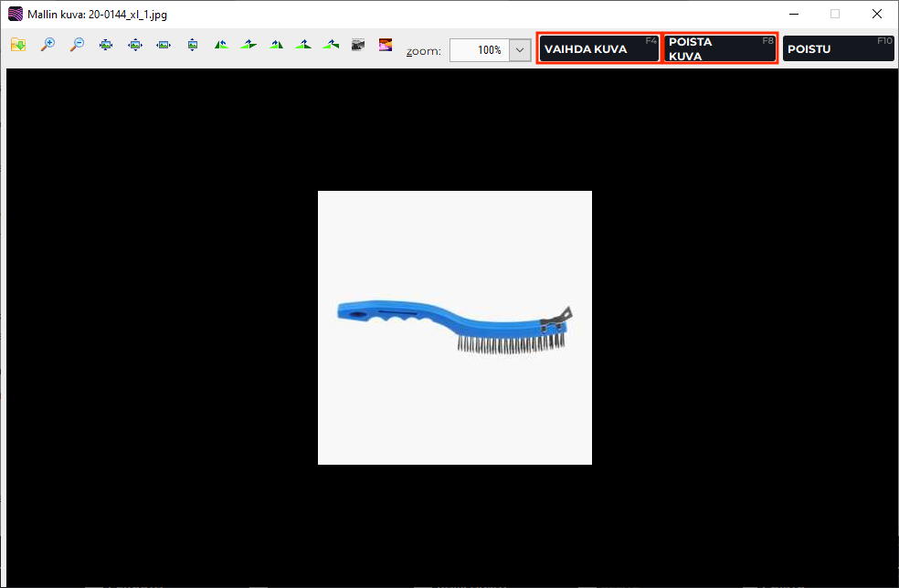
Task: Convert the image to grayscale
Action: (x=357, y=44)
